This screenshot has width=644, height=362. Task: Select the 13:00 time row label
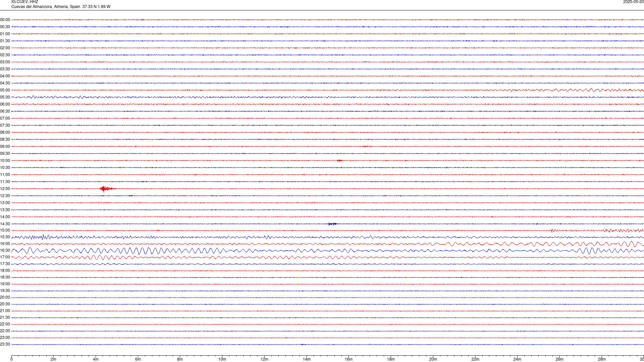tap(5, 203)
